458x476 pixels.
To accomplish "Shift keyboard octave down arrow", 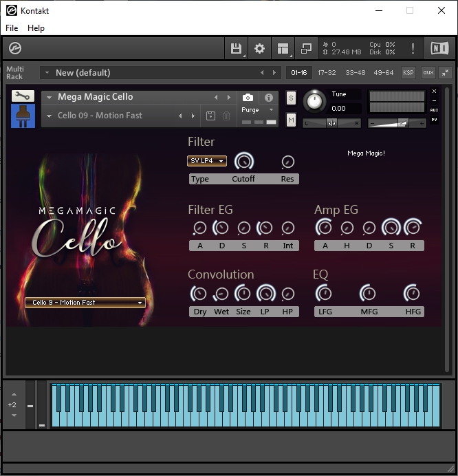I will click(14, 415).
